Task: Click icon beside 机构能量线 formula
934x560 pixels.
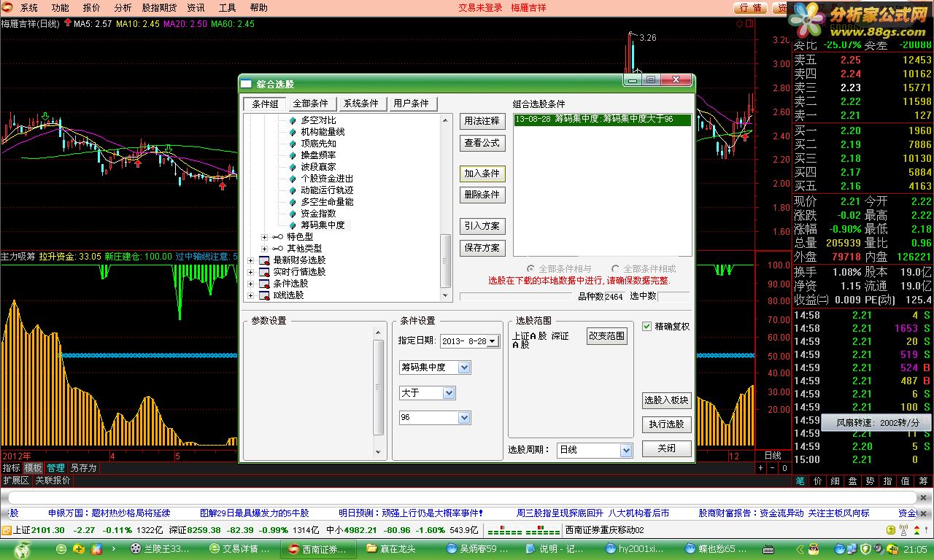Action: [294, 132]
